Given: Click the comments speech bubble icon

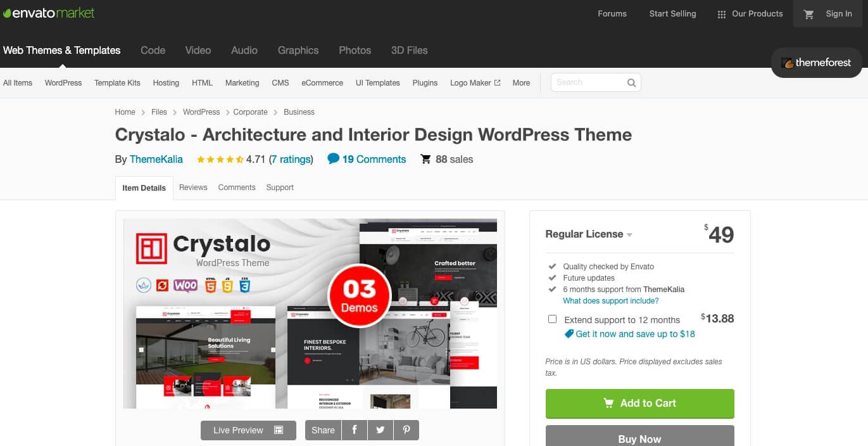Looking at the screenshot, I should click(x=333, y=159).
